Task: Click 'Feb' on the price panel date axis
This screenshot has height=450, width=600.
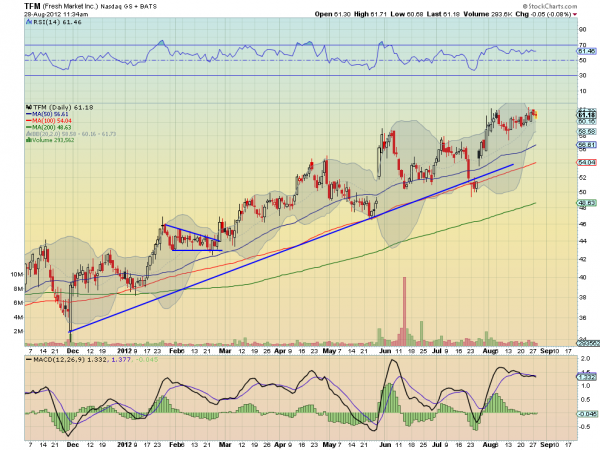Action: pyautogui.click(x=176, y=351)
